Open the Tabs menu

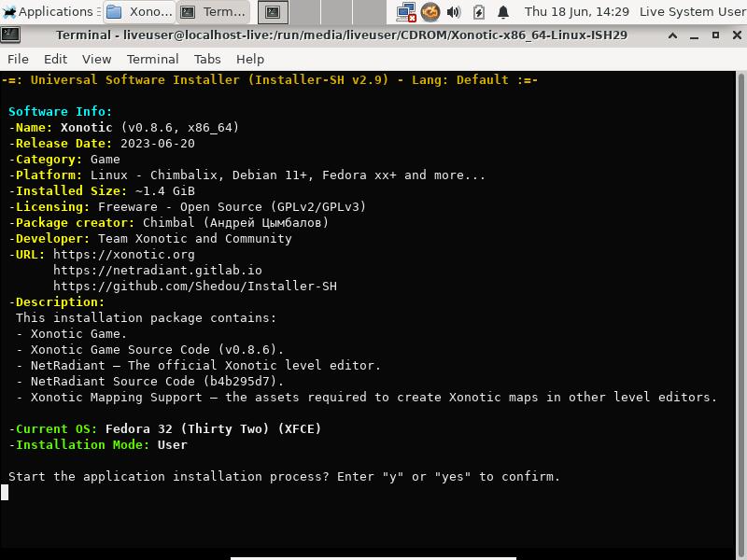point(207,59)
